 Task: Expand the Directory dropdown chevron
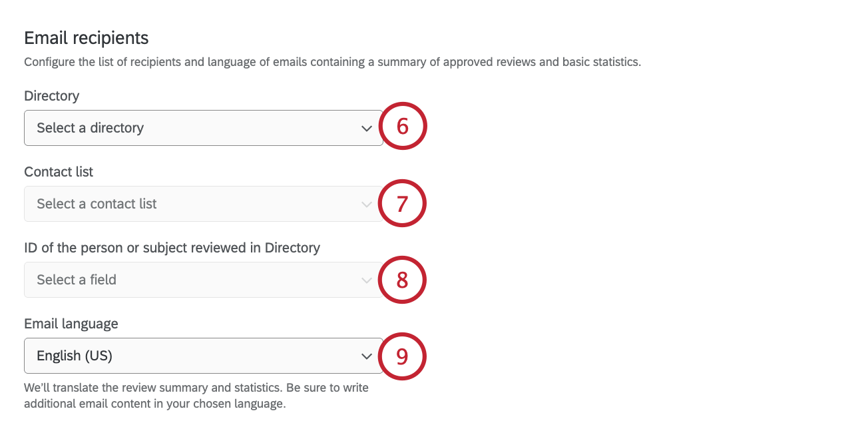tap(366, 129)
